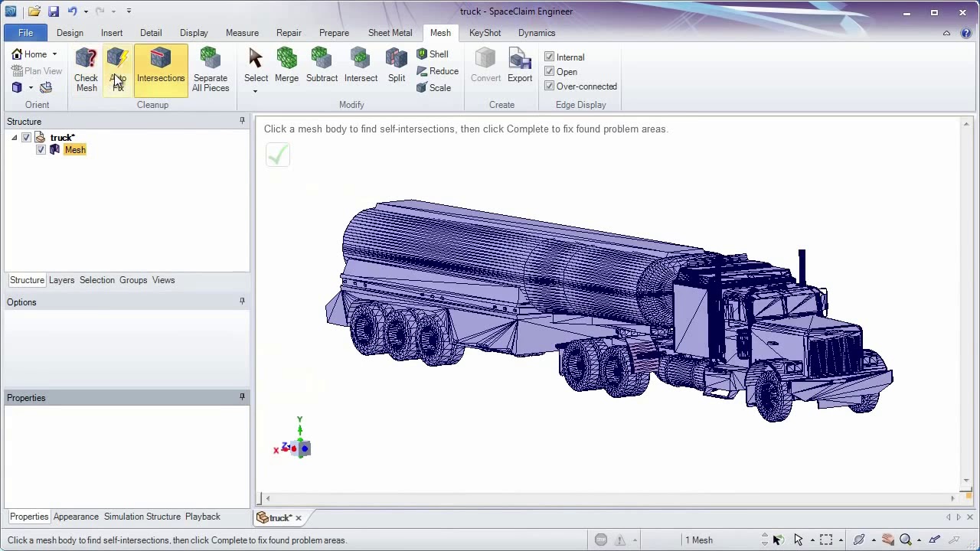The height and width of the screenshot is (551, 980).
Task: Collapse the truck* tree node
Action: coord(14,138)
